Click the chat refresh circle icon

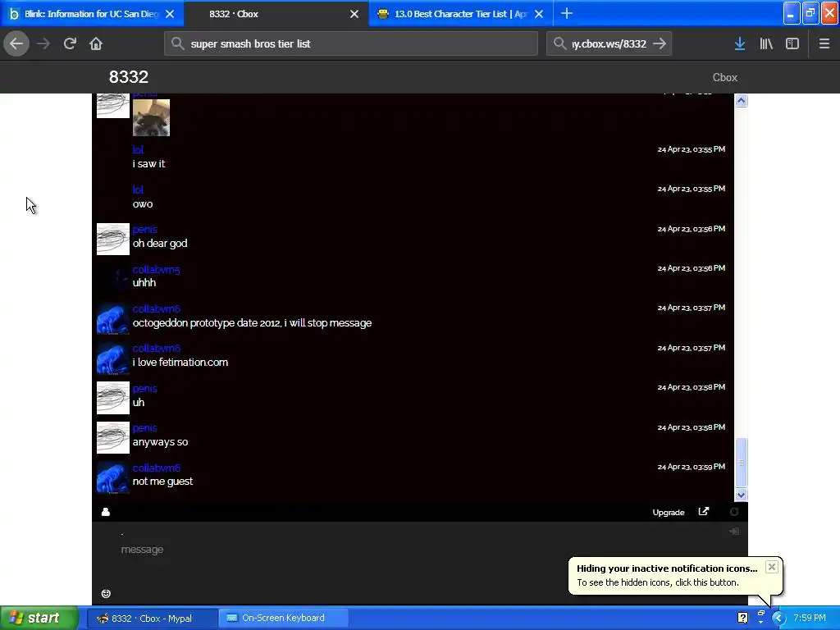734,512
